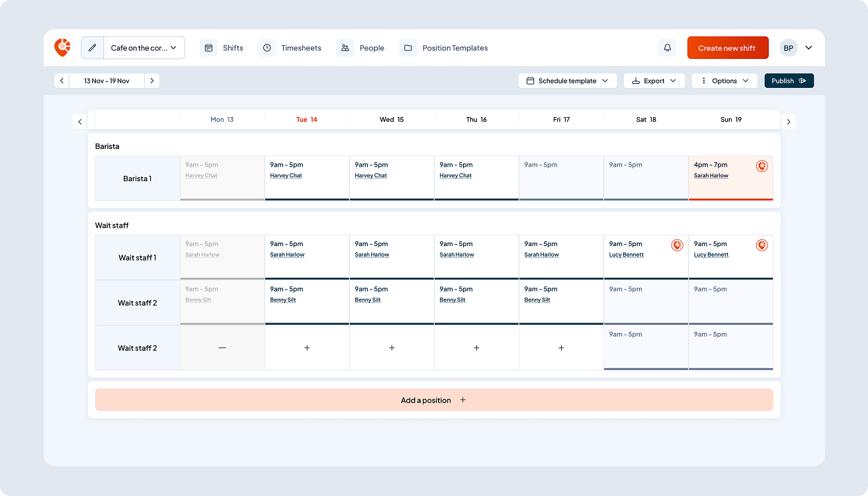Open the Cafe on the corner location dropdown
The height and width of the screenshot is (496, 868).
coord(144,48)
